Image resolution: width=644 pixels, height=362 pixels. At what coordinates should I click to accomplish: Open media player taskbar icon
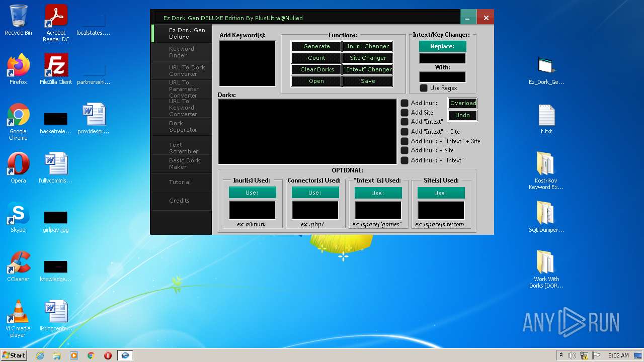74,355
